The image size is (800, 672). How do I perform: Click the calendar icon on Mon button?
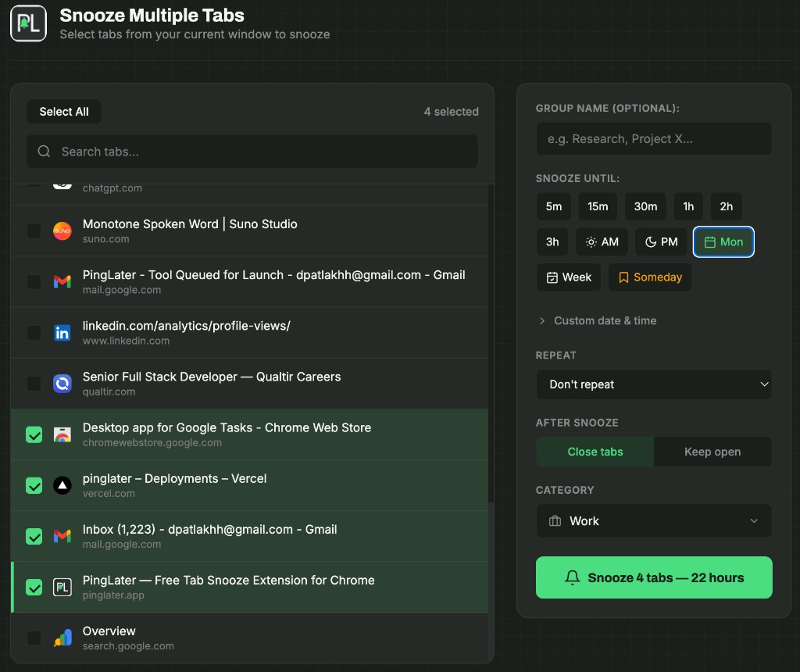point(709,242)
